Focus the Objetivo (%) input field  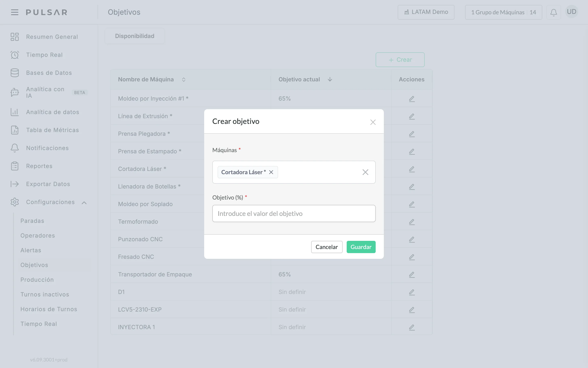click(294, 213)
